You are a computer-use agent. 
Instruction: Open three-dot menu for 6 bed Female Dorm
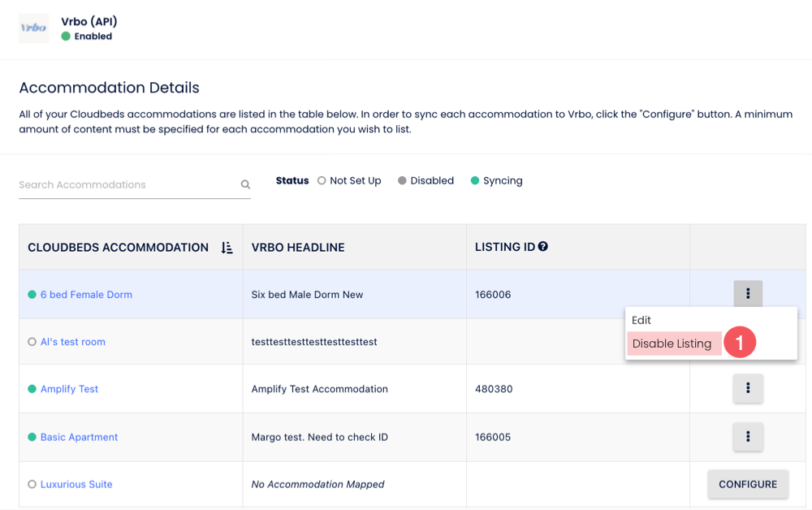748,294
